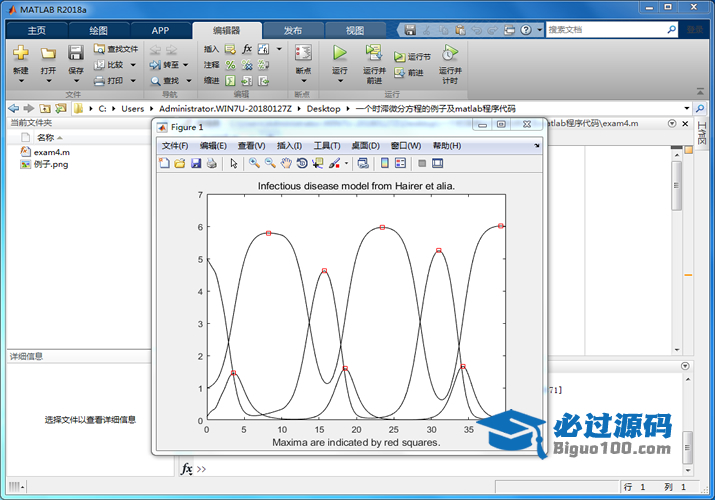Expand the Print (打印) dropdown arrow
Viewport: 715px width, 500px height.
tap(133, 81)
